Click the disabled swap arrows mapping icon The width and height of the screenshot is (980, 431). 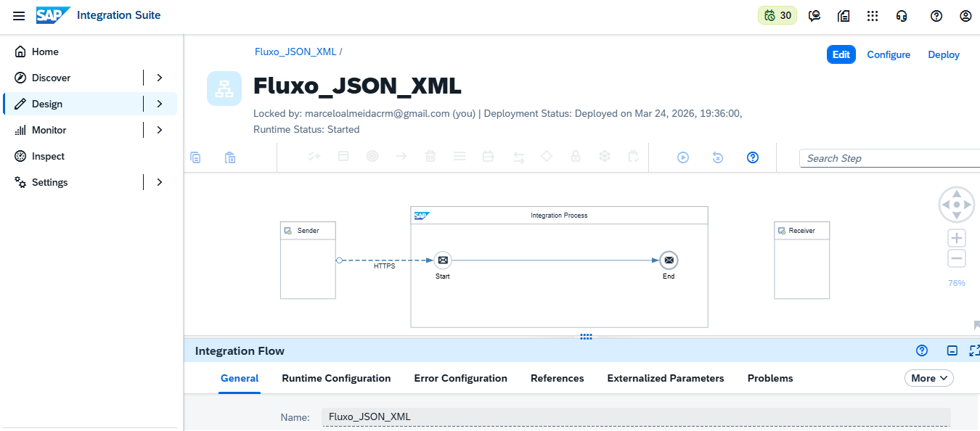pos(518,157)
